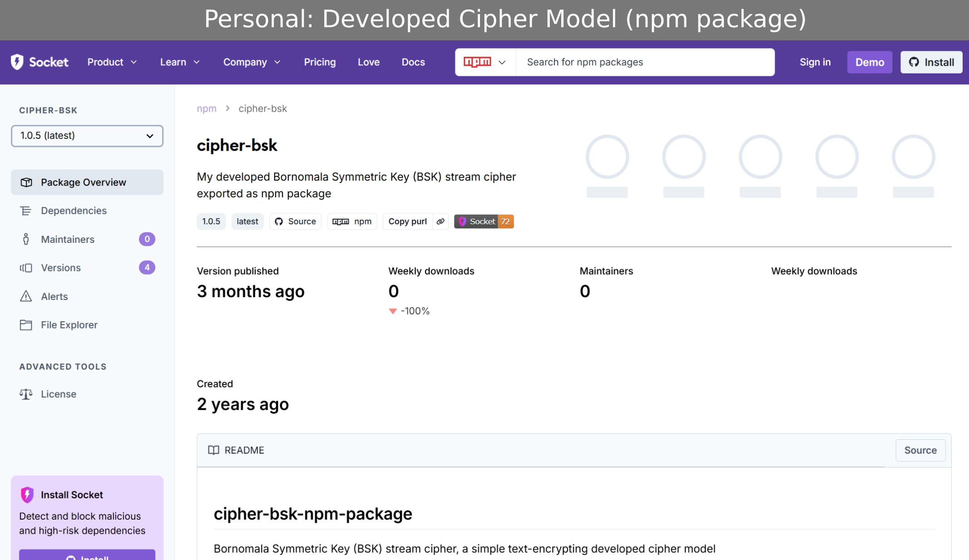The width and height of the screenshot is (969, 560).
Task: Open the version selector 1.0.5 (latest)
Action: (87, 136)
